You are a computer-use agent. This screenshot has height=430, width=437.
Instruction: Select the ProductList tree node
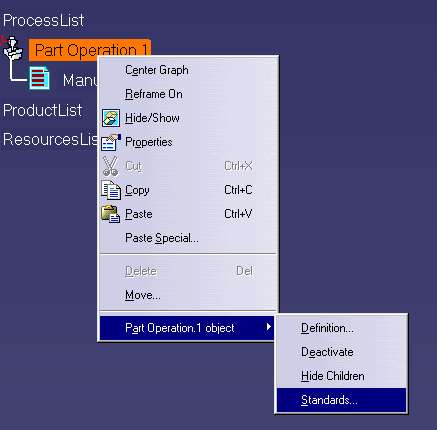pyautogui.click(x=42, y=110)
